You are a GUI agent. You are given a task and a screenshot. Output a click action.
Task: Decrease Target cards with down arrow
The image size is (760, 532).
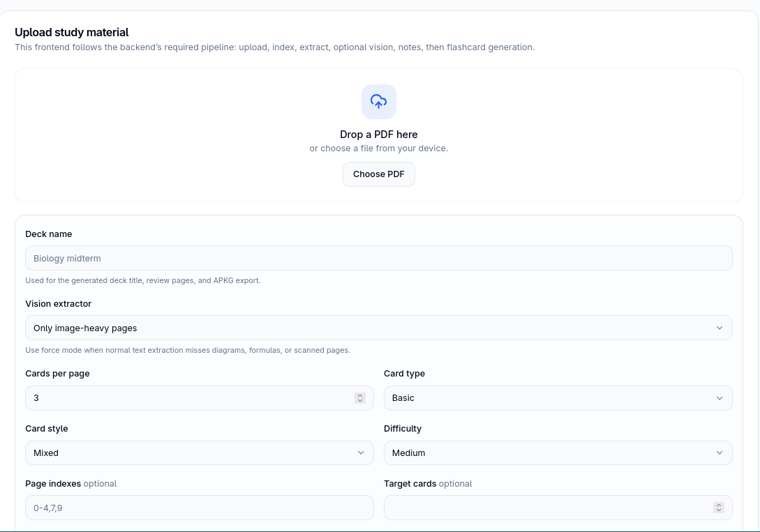[719, 510]
